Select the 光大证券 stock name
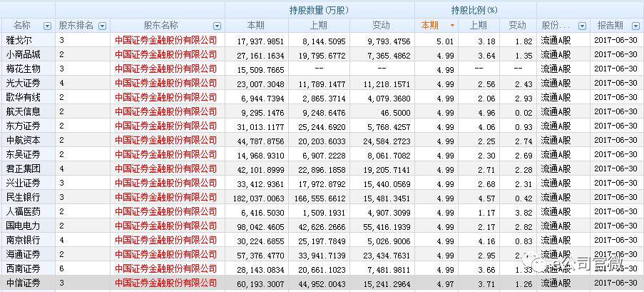Screen dimensions: 644x292 point(24,83)
